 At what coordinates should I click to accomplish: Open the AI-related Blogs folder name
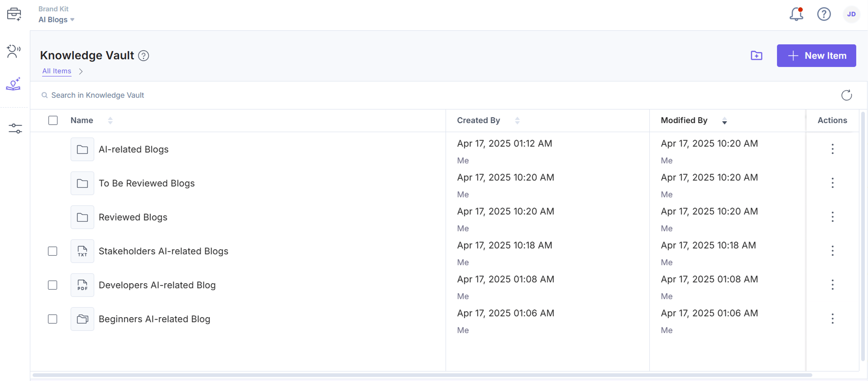coord(133,149)
